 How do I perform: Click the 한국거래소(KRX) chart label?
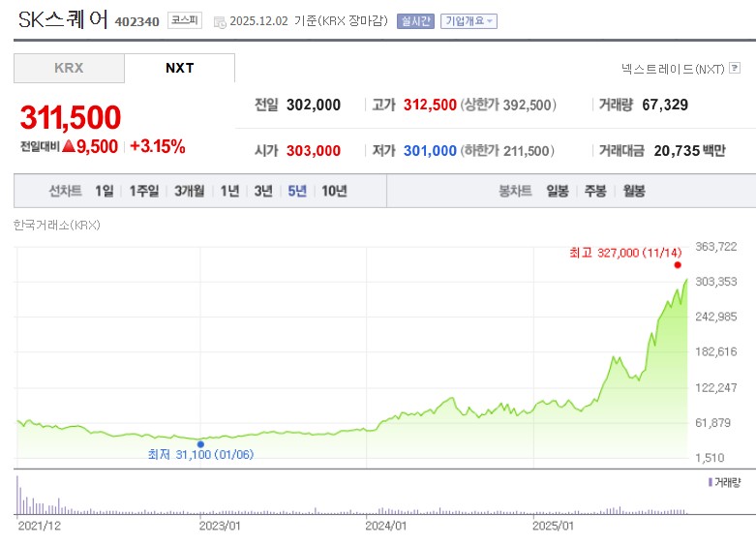tap(56, 226)
